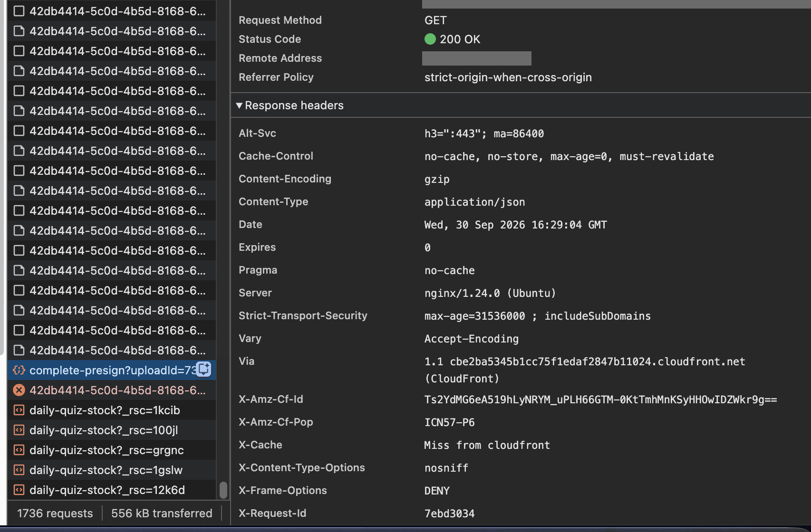The image size is (811, 532).
Task: Click the GET request method value
Action: tap(435, 20)
